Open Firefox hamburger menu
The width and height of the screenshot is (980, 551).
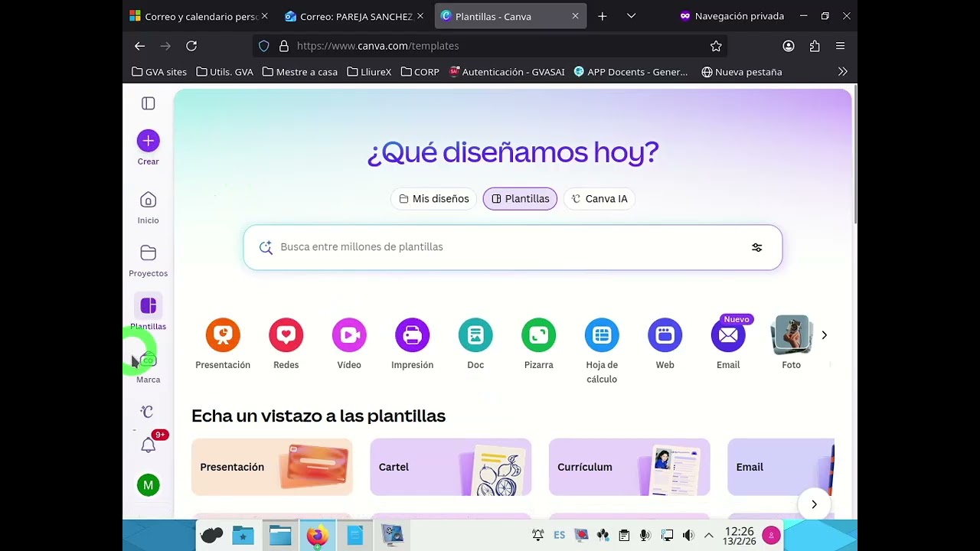(x=840, y=46)
